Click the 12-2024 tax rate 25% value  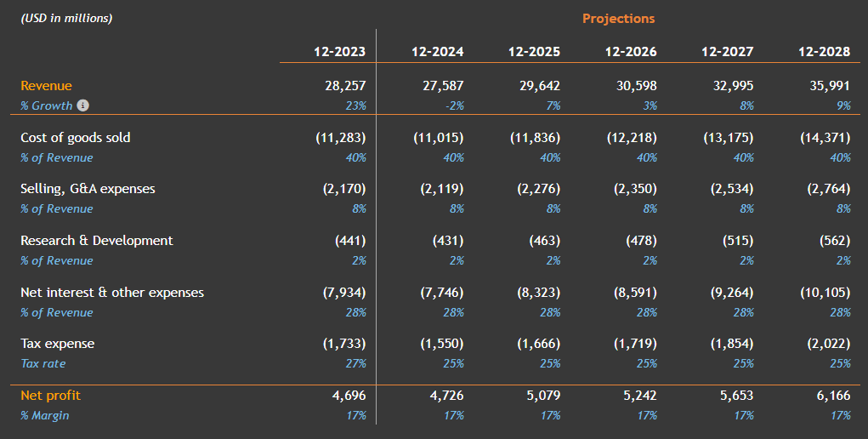(453, 364)
